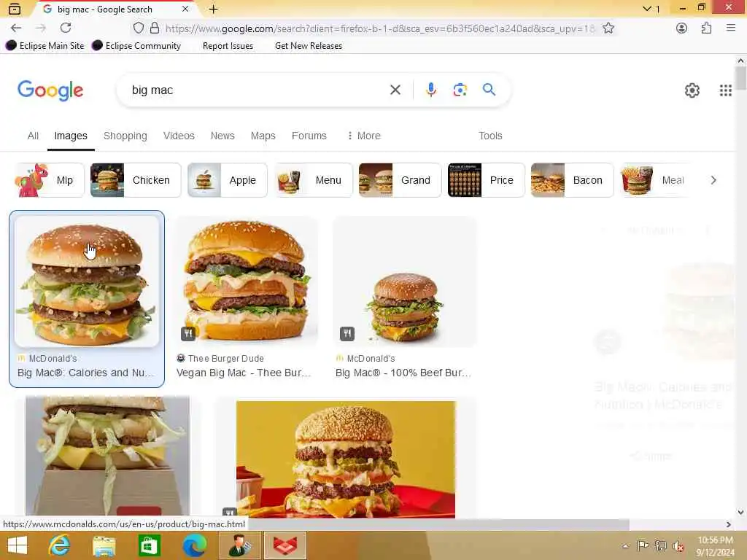Filter images by Chicken chip
747x560 pixels.
pos(135,180)
